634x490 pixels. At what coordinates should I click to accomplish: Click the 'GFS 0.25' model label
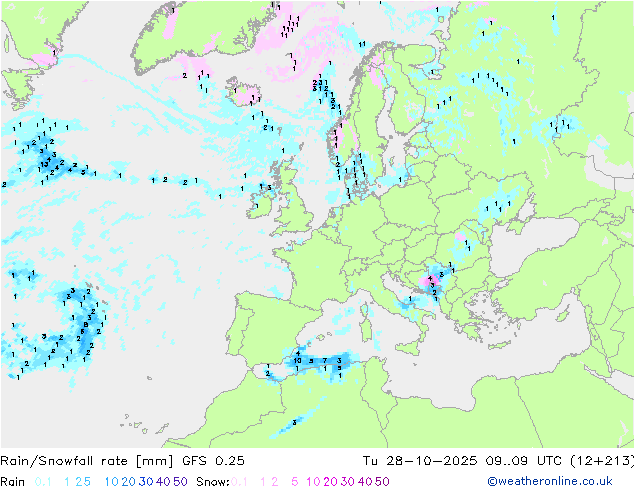click(213, 461)
